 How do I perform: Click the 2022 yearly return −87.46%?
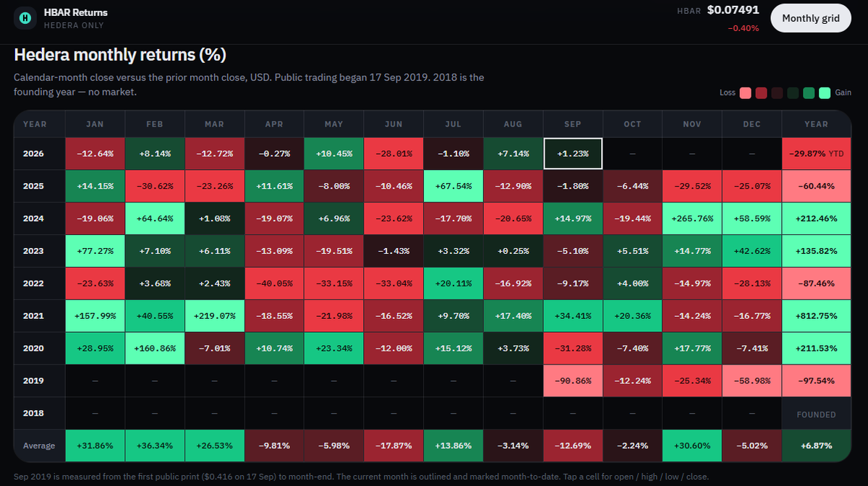pos(817,283)
